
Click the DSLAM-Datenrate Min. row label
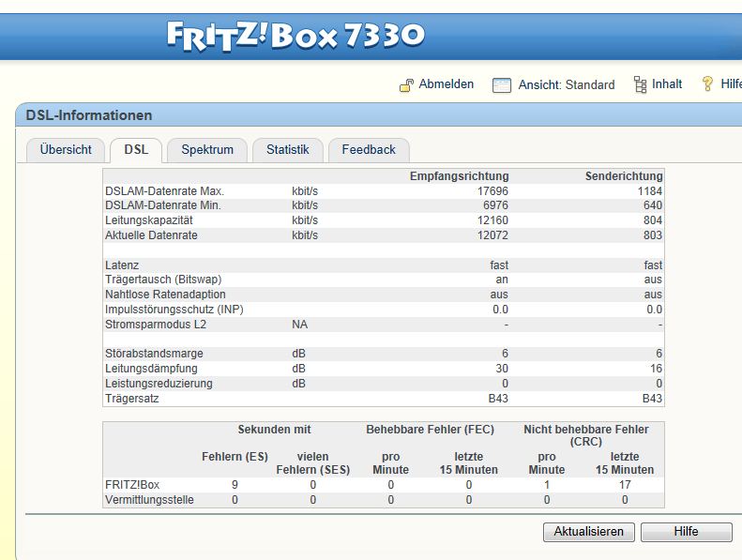[x=163, y=205]
